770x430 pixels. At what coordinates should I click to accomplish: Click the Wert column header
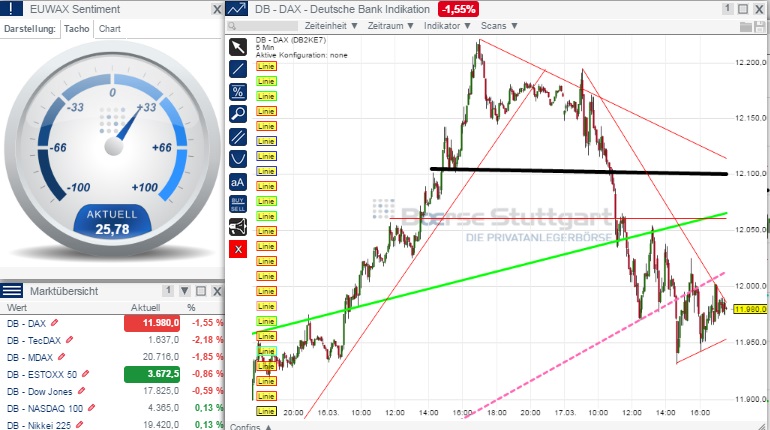coord(17,307)
